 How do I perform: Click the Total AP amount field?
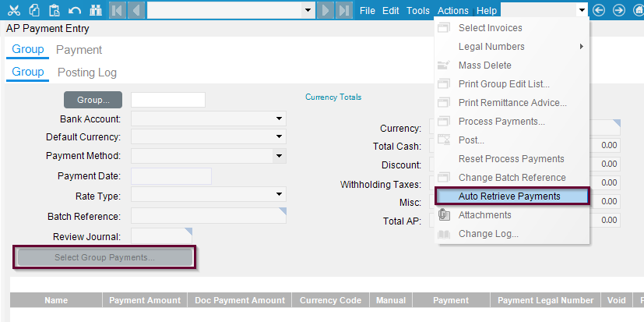coord(605,220)
